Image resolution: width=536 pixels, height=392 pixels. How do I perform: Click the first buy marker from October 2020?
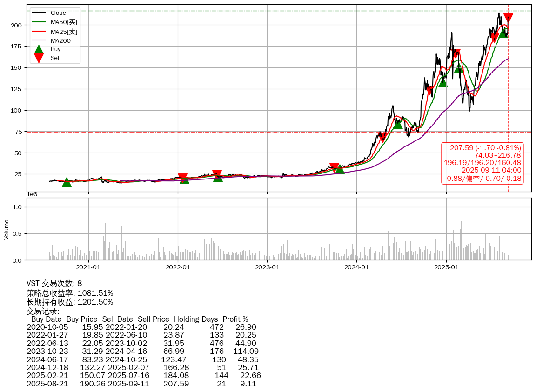click(67, 182)
